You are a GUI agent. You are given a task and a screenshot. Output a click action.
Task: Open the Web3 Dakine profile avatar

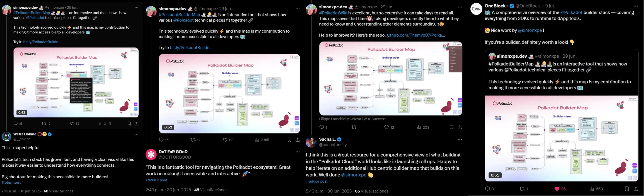(x=7, y=137)
